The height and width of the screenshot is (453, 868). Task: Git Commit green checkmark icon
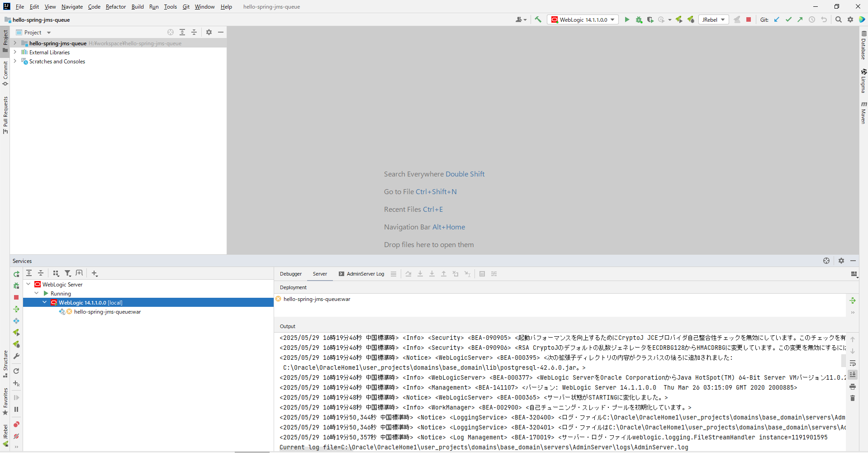pyautogui.click(x=788, y=19)
